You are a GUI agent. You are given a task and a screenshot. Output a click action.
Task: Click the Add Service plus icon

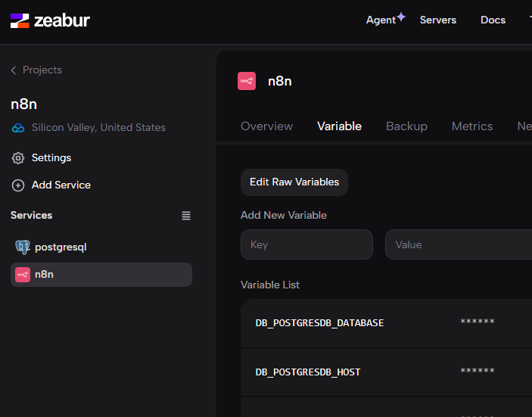[18, 185]
